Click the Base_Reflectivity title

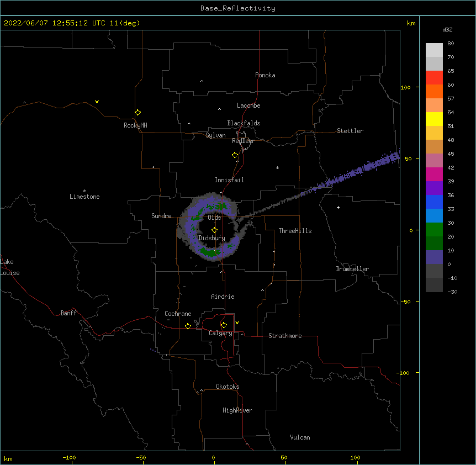click(x=238, y=8)
